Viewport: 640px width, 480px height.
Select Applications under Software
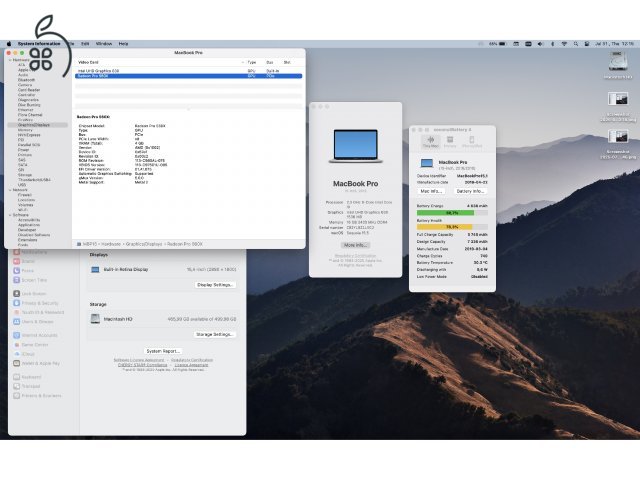[29, 225]
